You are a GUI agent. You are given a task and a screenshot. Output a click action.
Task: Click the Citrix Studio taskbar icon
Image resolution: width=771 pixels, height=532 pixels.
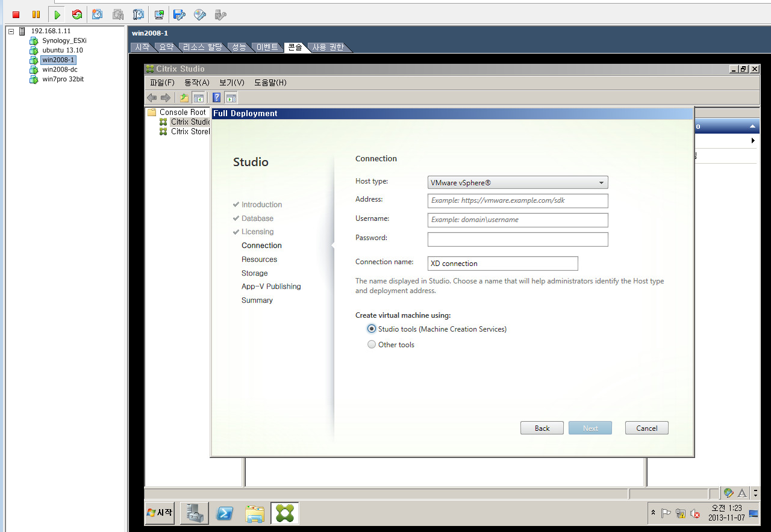(284, 513)
